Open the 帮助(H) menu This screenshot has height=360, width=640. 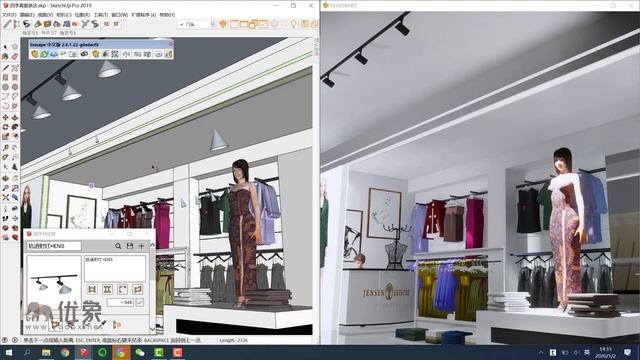tap(167, 15)
